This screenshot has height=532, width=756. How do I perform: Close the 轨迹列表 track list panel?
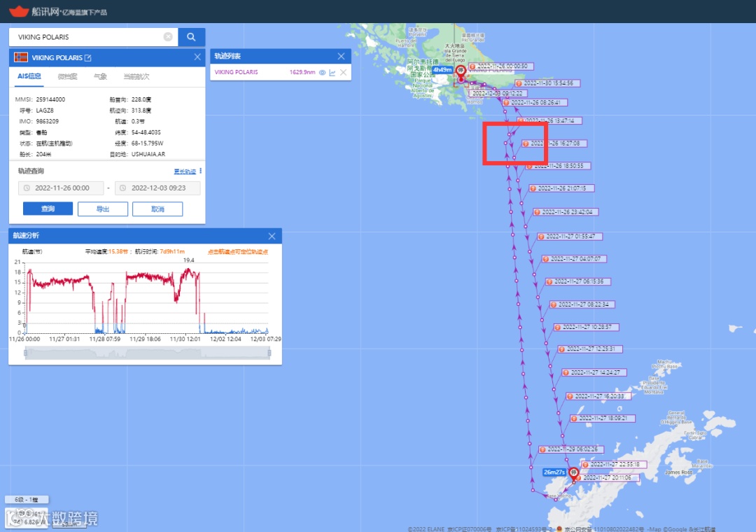coord(341,56)
